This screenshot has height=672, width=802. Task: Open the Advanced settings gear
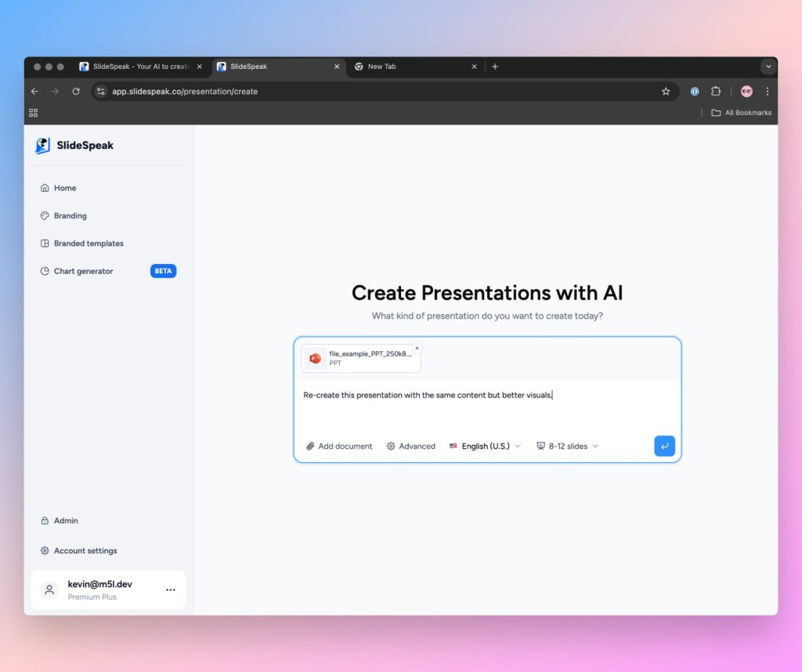[x=391, y=446]
